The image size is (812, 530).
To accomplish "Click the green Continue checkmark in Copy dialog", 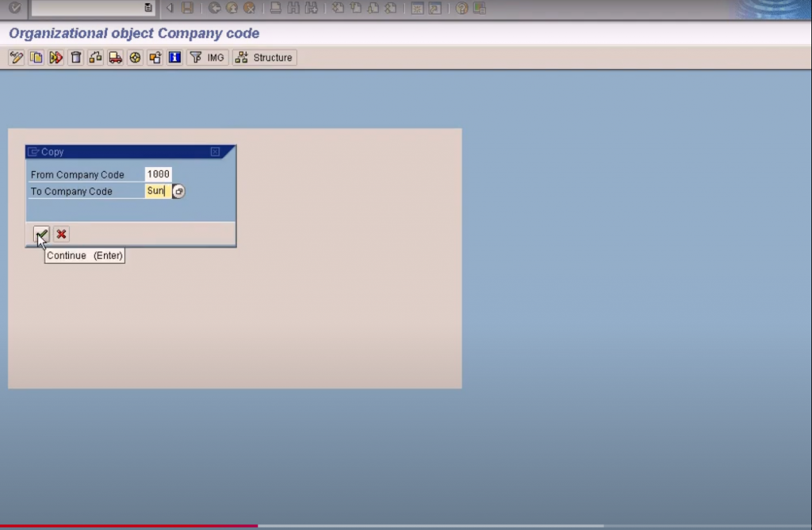I will pyautogui.click(x=41, y=234).
